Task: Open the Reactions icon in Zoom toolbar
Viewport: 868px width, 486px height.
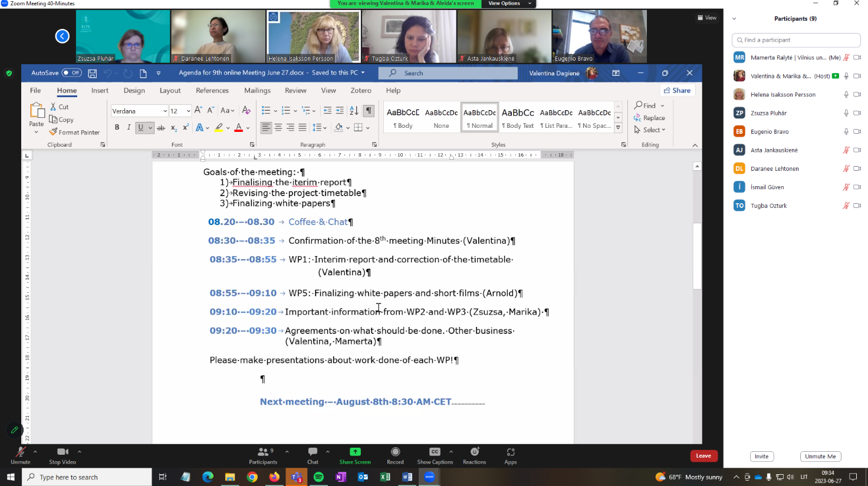Action: point(474,452)
